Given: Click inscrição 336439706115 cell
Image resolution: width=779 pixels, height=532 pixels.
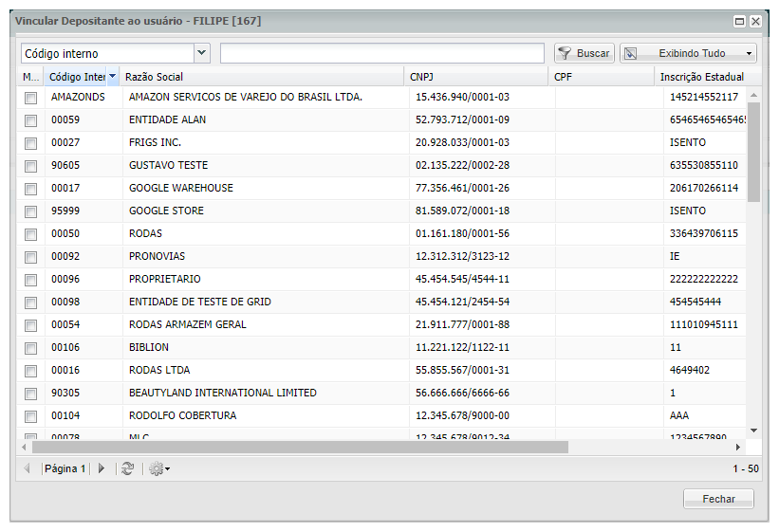Looking at the screenshot, I should (704, 233).
